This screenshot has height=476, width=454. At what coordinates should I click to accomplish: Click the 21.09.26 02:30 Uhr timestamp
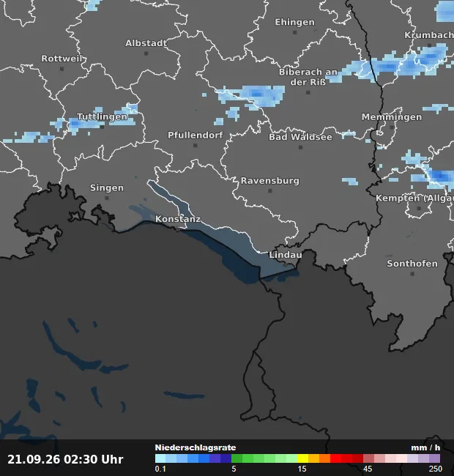(65, 459)
